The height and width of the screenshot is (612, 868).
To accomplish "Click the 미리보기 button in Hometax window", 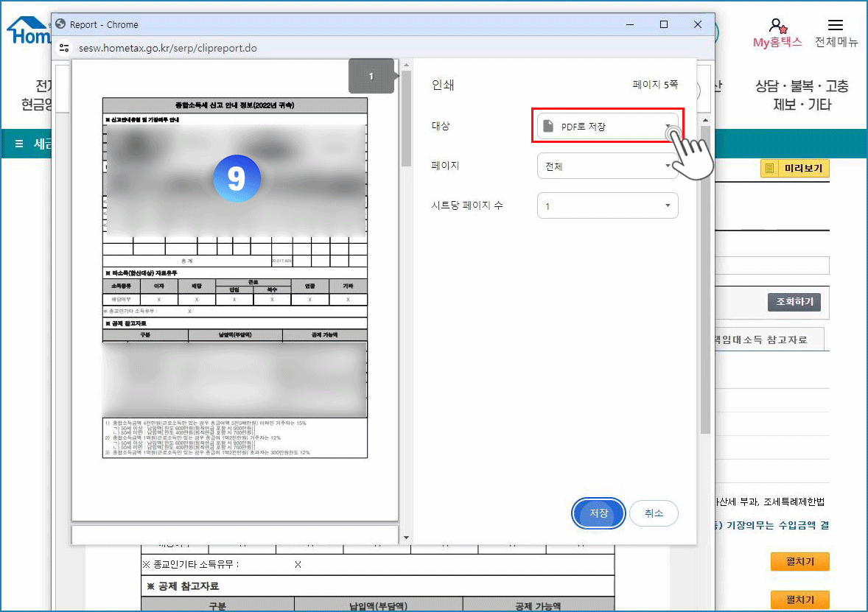I will 795,168.
